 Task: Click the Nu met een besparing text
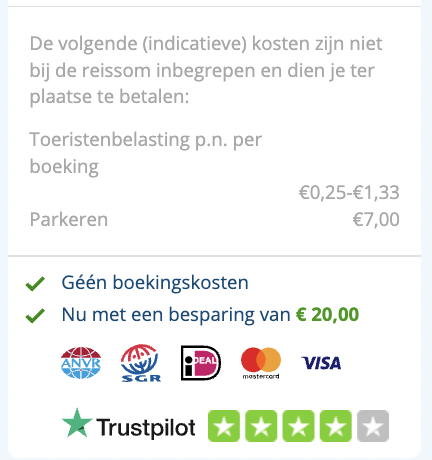(176, 315)
